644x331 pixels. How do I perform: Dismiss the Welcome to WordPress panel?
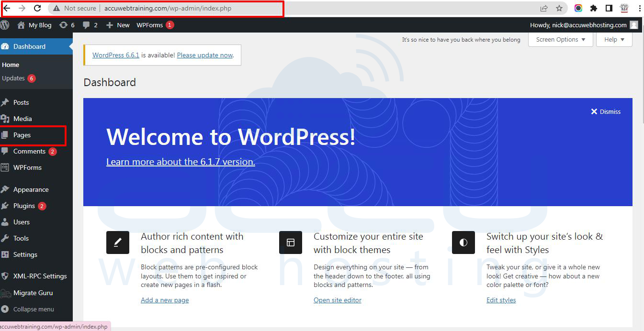click(606, 111)
